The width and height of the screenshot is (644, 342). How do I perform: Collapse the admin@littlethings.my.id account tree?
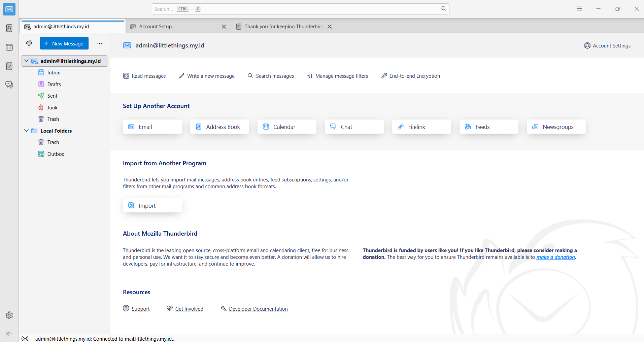[26, 61]
